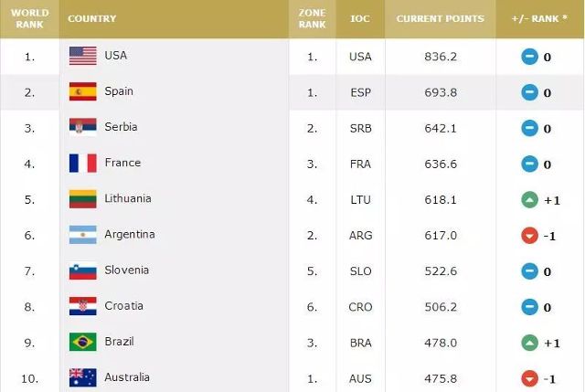Click the USA flag icon
The height and width of the screenshot is (392, 585).
click(83, 56)
